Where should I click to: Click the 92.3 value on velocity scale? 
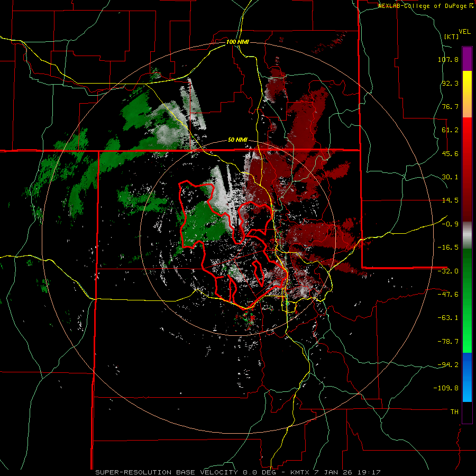(450, 83)
